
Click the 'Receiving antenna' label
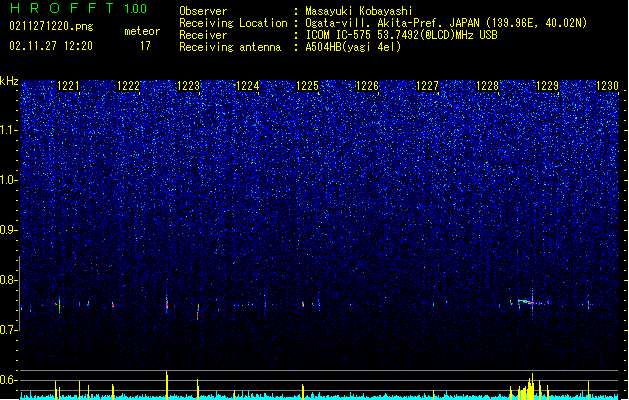pyautogui.click(x=230, y=47)
